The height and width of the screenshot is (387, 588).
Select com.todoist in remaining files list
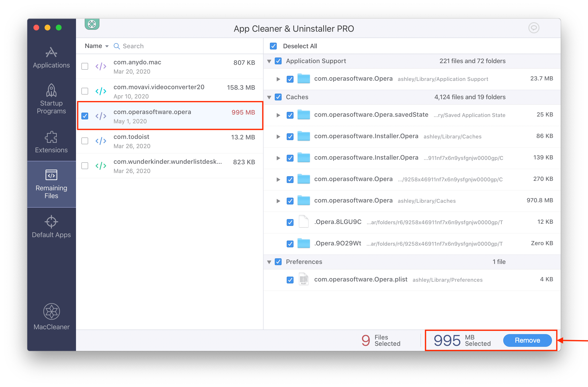pos(85,141)
